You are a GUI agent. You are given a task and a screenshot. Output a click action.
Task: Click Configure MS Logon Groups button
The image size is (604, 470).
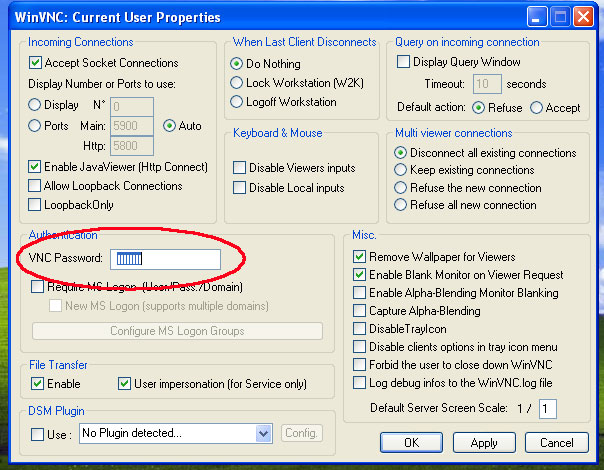pyautogui.click(x=178, y=331)
